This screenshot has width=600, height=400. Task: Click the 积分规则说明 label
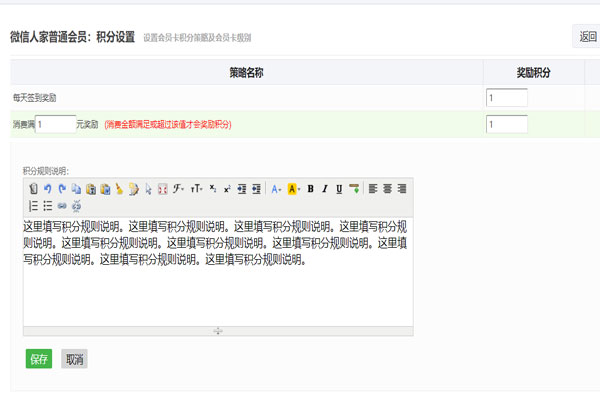(46, 171)
